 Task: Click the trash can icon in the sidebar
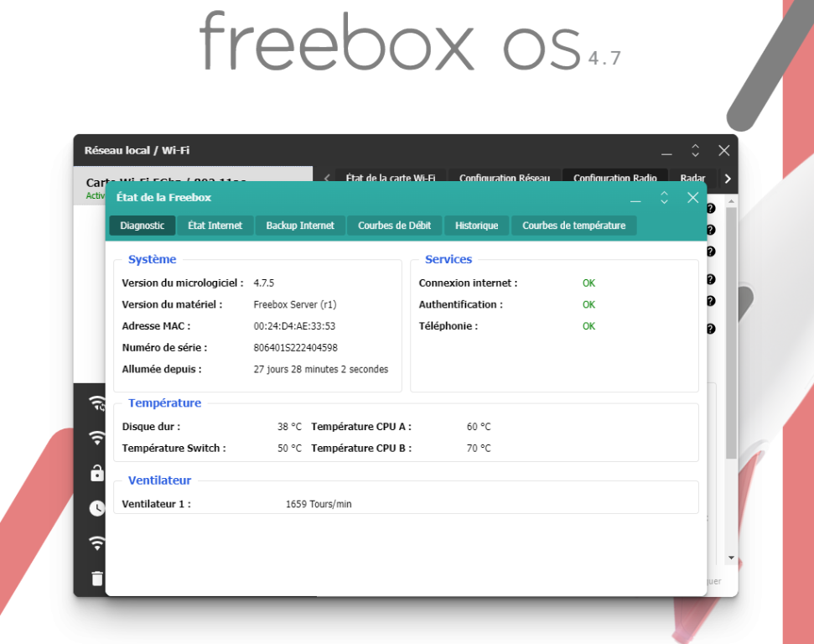pyautogui.click(x=97, y=578)
